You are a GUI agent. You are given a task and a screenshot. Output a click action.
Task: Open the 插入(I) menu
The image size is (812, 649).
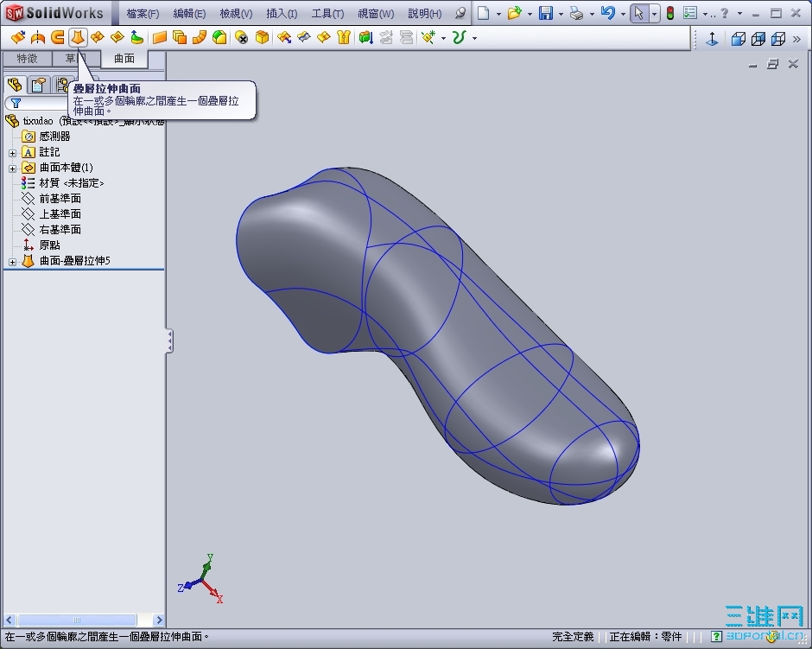click(x=282, y=14)
